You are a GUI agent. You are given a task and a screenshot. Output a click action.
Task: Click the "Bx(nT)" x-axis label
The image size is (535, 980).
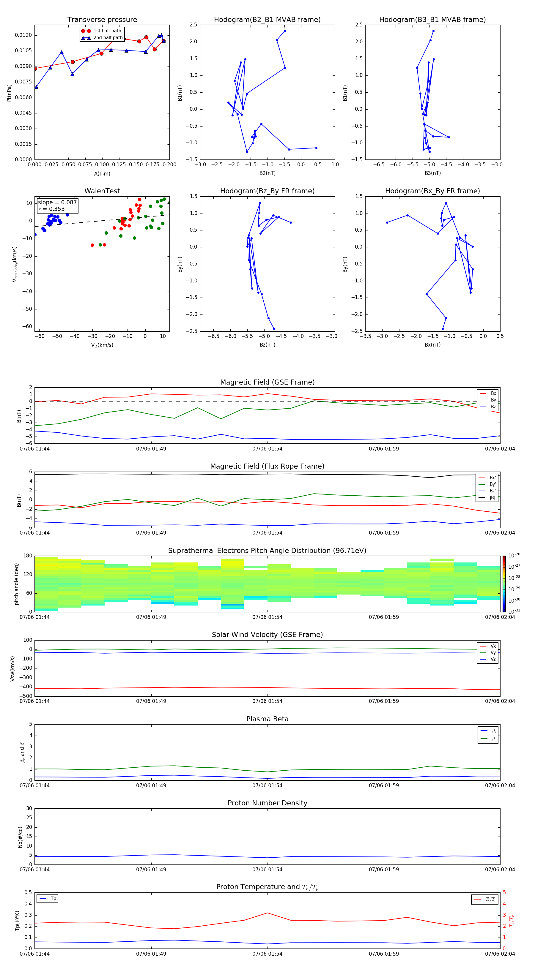(x=432, y=345)
